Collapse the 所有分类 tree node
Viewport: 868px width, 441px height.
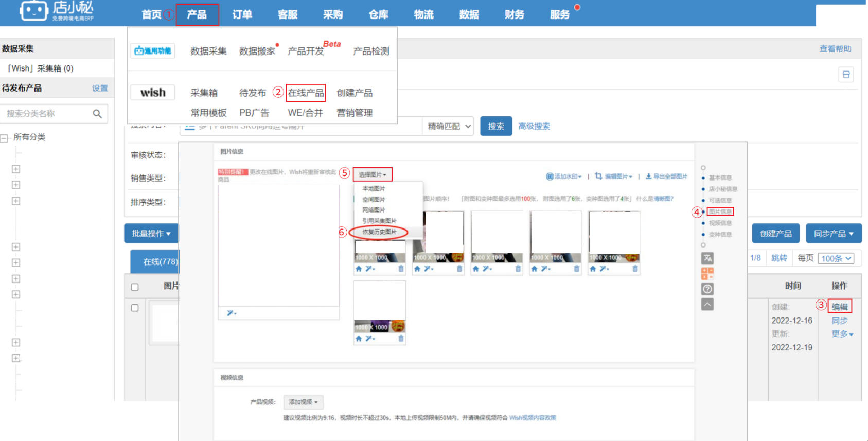(5, 138)
